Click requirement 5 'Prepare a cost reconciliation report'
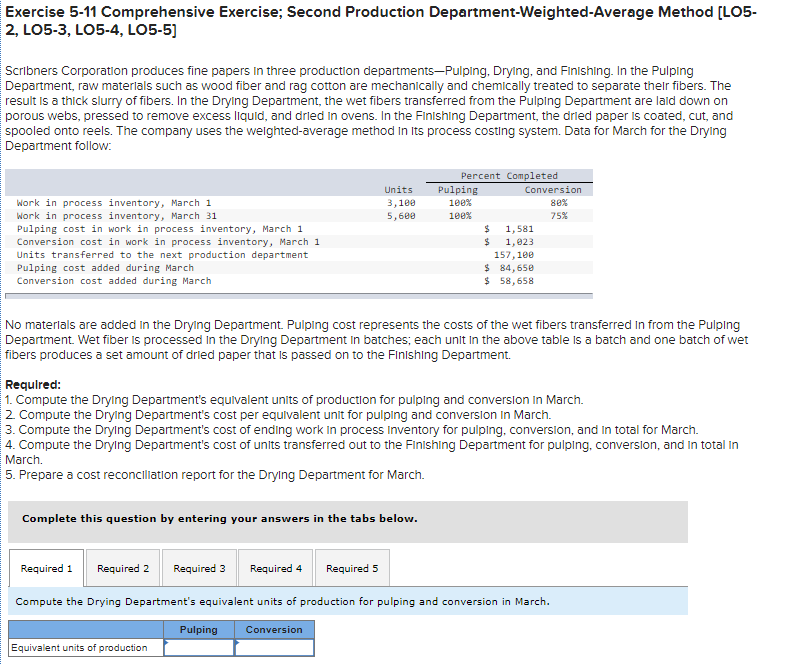Screen dimensions: 786x665 215,475
